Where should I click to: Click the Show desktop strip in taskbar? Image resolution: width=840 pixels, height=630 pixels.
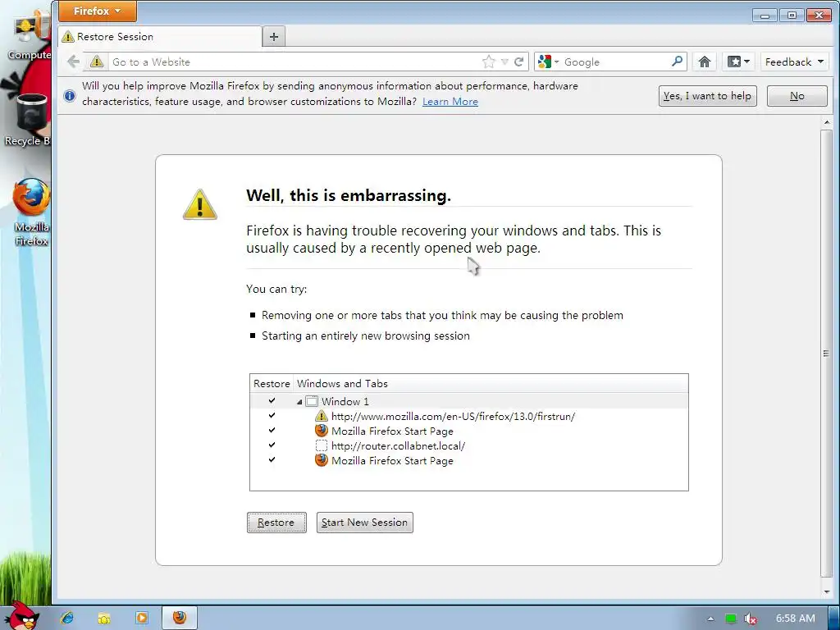834,619
